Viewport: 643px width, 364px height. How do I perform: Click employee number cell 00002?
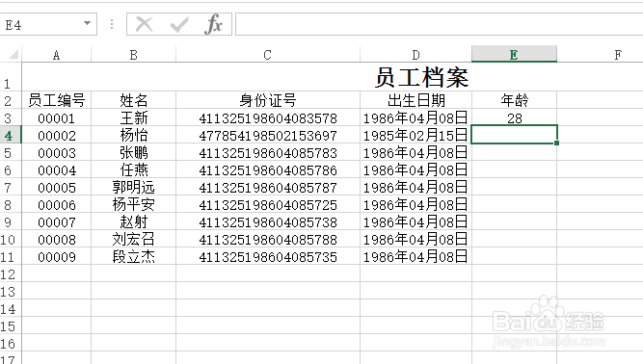pos(57,135)
